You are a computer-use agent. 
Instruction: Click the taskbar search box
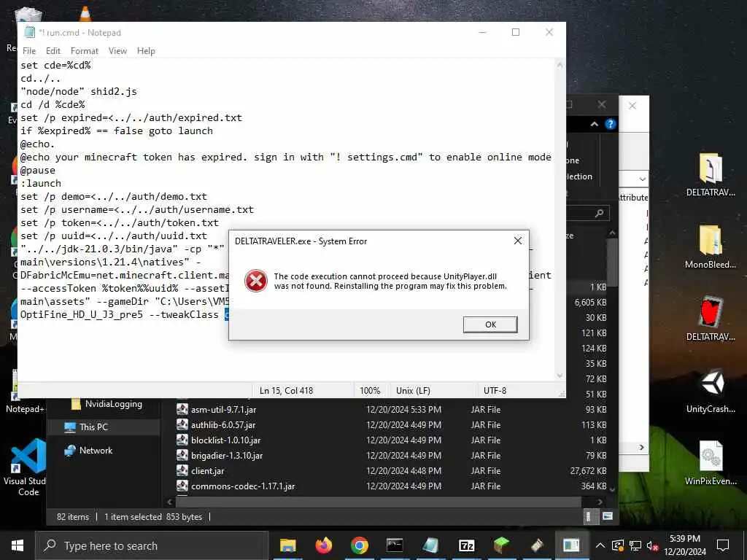[x=152, y=545]
